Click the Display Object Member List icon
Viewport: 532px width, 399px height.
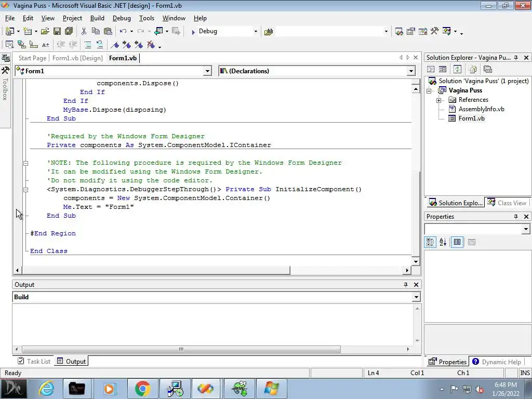tap(9, 45)
